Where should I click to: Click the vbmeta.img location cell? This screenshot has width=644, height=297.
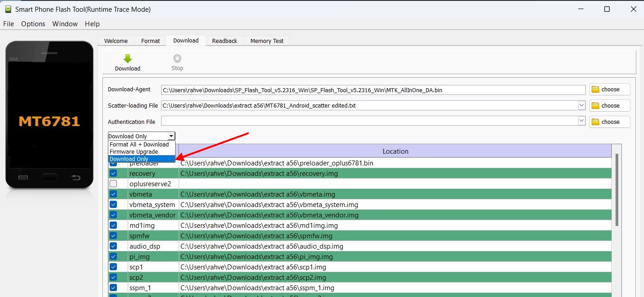(395, 194)
